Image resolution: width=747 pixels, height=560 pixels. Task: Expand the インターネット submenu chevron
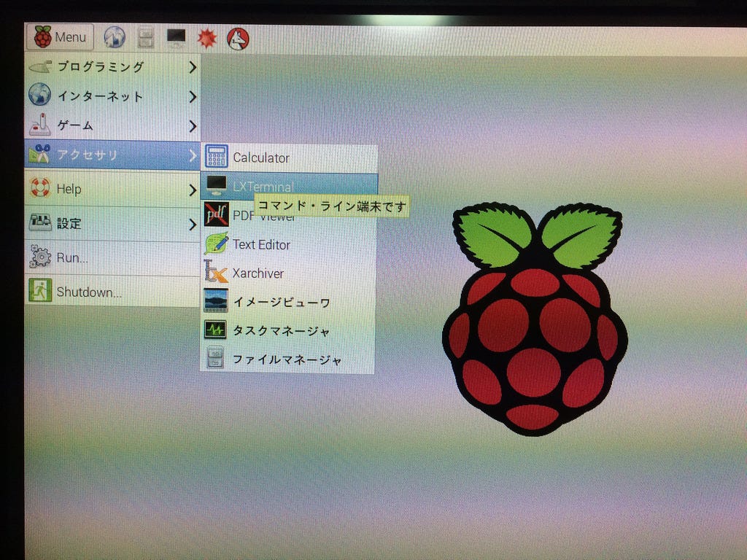192,96
